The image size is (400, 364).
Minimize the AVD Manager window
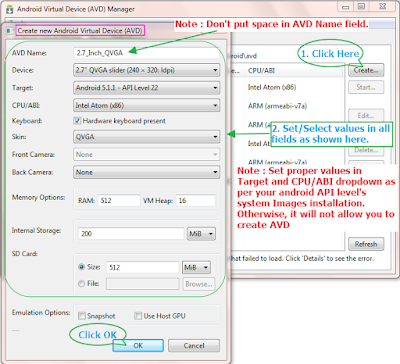point(346,7)
